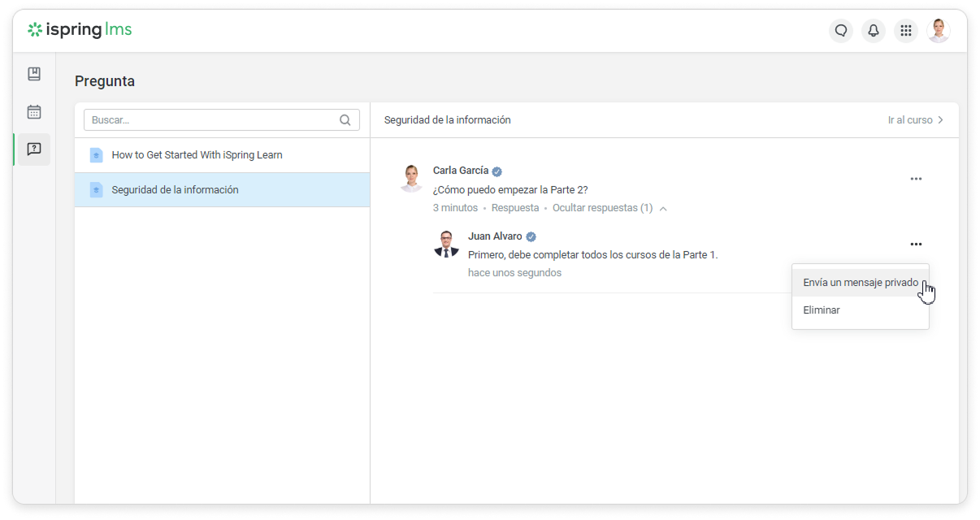Image resolution: width=980 pixels, height=520 pixels.
Task: Select "Seguridad de la información" in the list
Action: 175,190
